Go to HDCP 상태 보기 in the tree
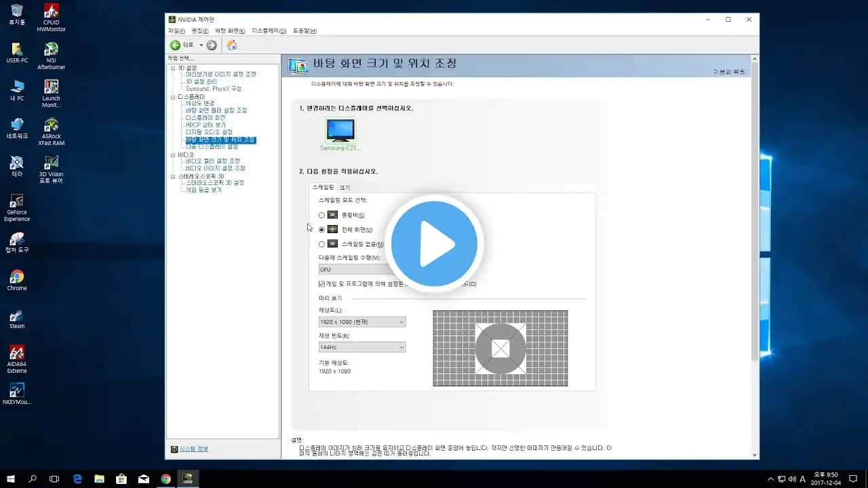 point(205,125)
